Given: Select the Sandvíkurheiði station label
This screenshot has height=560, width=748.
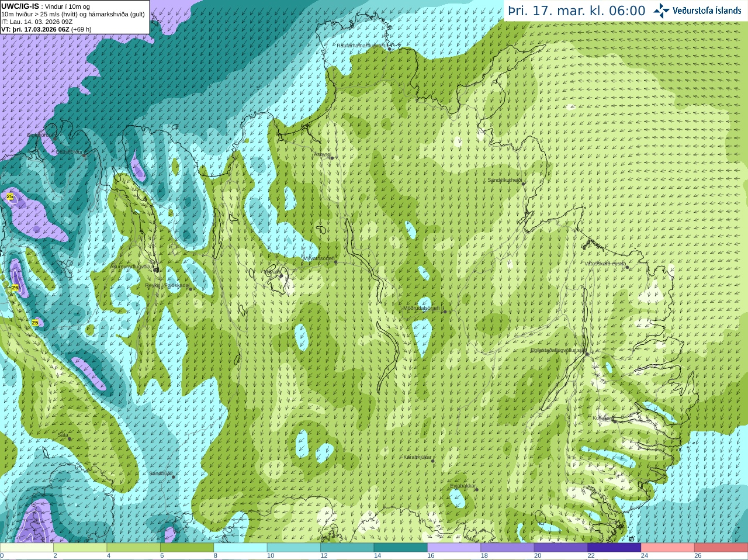Looking at the screenshot, I should coord(505,180).
